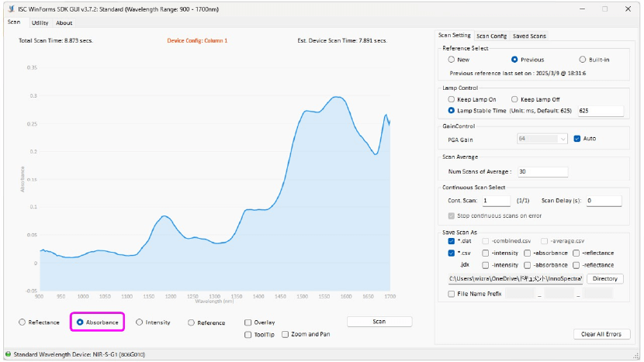Click the Clear All Errors button

pyautogui.click(x=601, y=334)
